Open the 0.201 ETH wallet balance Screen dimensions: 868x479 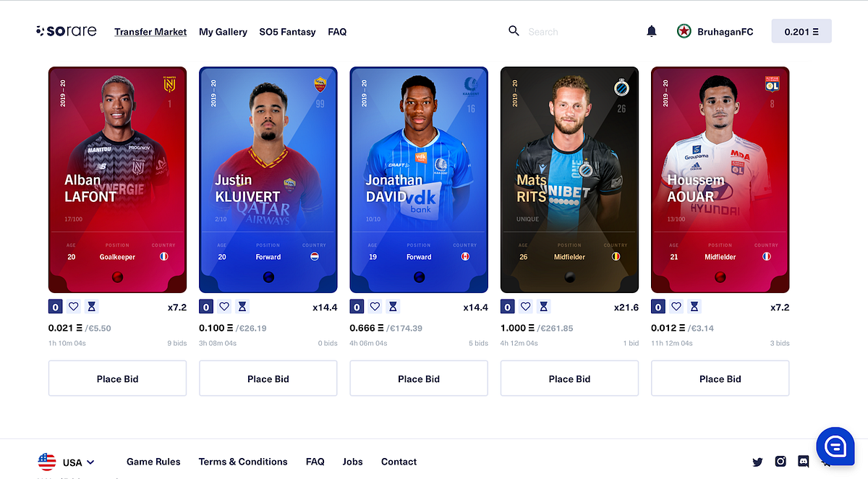[x=801, y=31]
